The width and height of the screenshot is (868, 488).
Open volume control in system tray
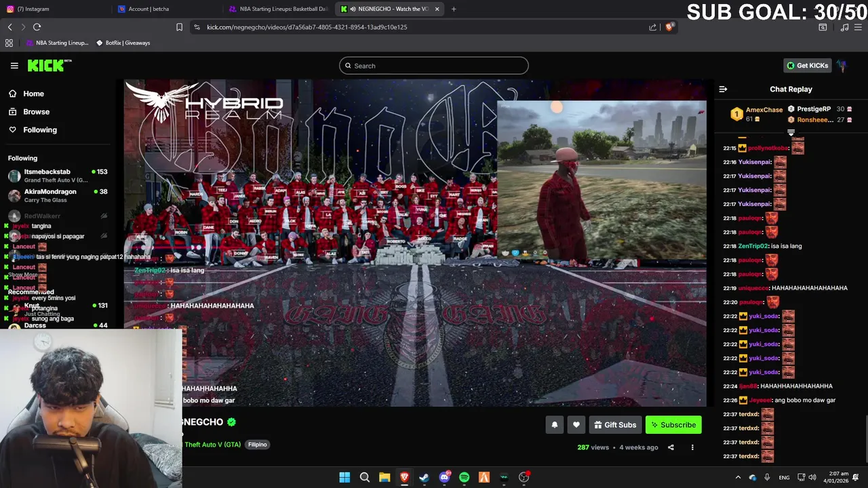(x=812, y=477)
